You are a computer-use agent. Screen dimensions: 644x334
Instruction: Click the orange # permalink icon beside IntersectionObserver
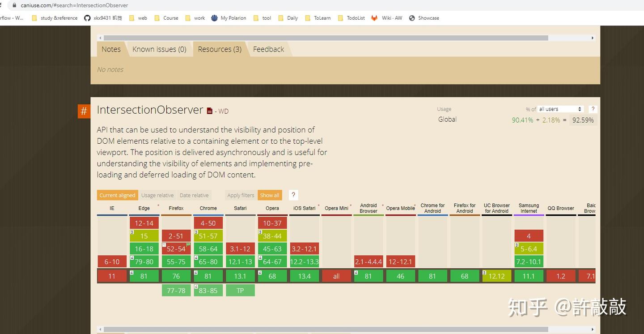(x=84, y=111)
